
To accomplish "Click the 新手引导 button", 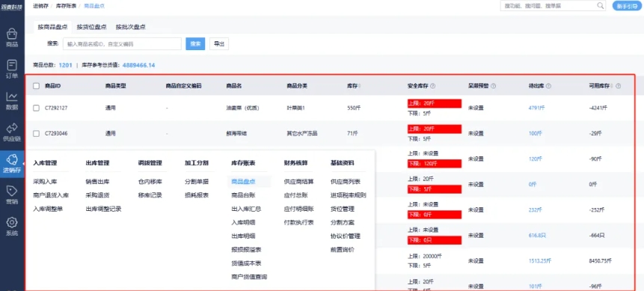I will 627,6.
